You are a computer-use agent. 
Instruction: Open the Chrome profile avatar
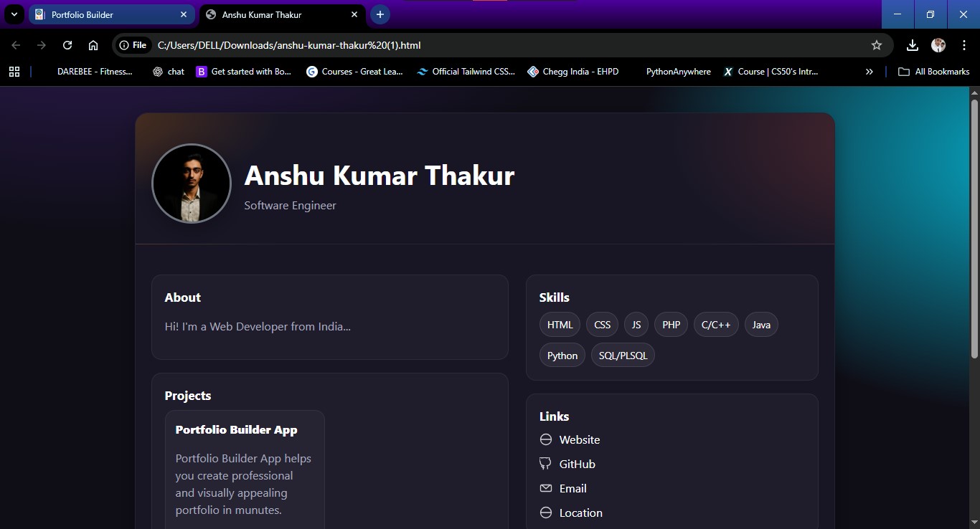tap(938, 45)
